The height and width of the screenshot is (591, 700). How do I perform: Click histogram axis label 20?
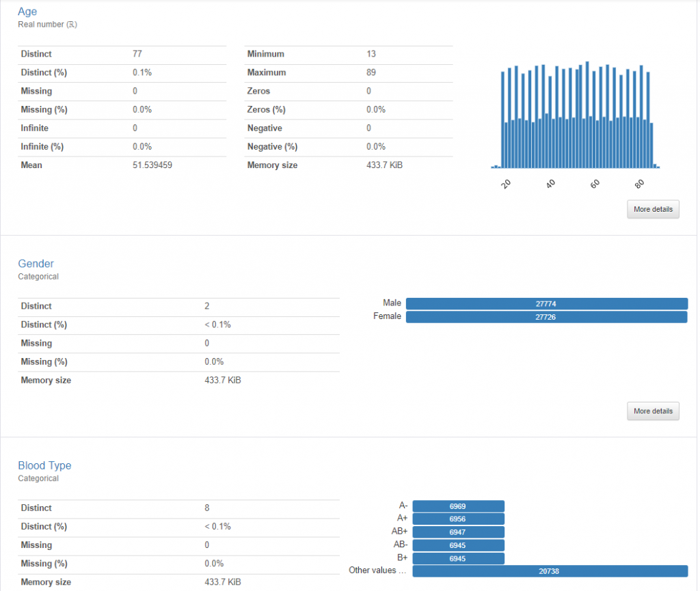pyautogui.click(x=506, y=184)
